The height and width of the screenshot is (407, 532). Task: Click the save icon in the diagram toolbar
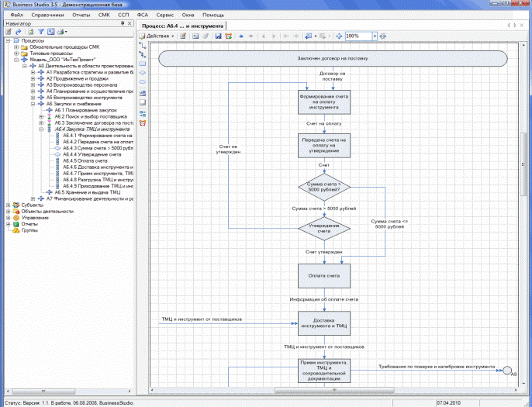pyautogui.click(x=218, y=36)
